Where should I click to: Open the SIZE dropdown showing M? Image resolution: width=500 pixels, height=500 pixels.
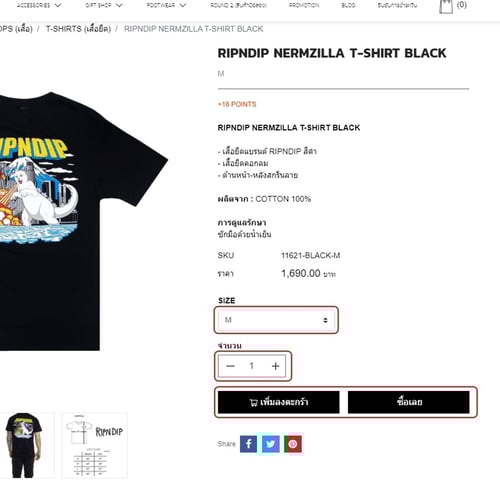(276, 320)
